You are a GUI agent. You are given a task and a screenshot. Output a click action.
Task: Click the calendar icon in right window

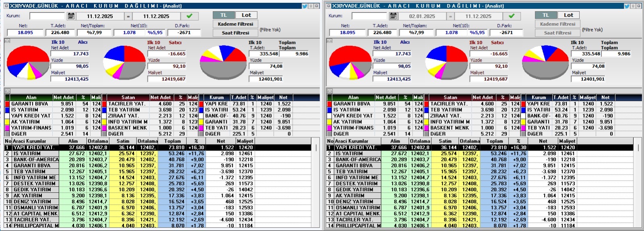click(393, 16)
